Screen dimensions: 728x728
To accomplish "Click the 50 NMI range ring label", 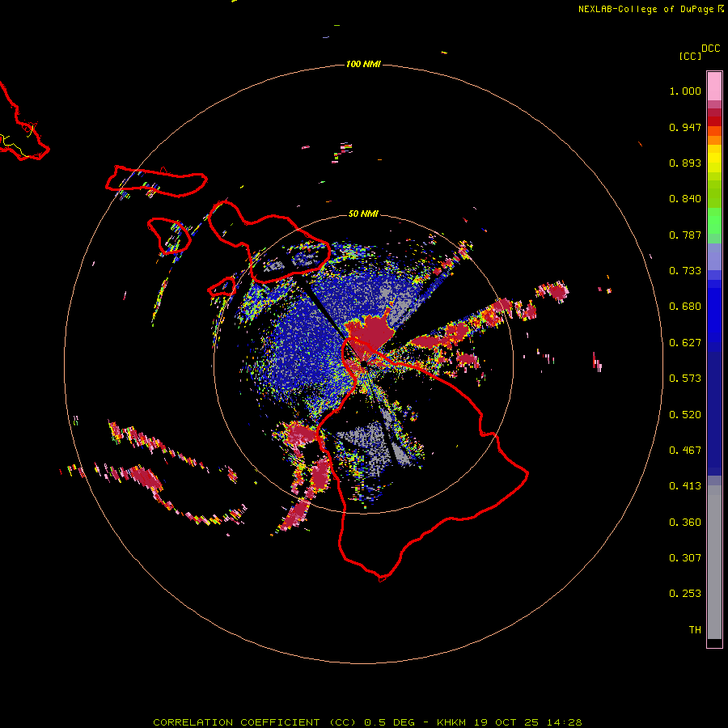I will pyautogui.click(x=363, y=214).
